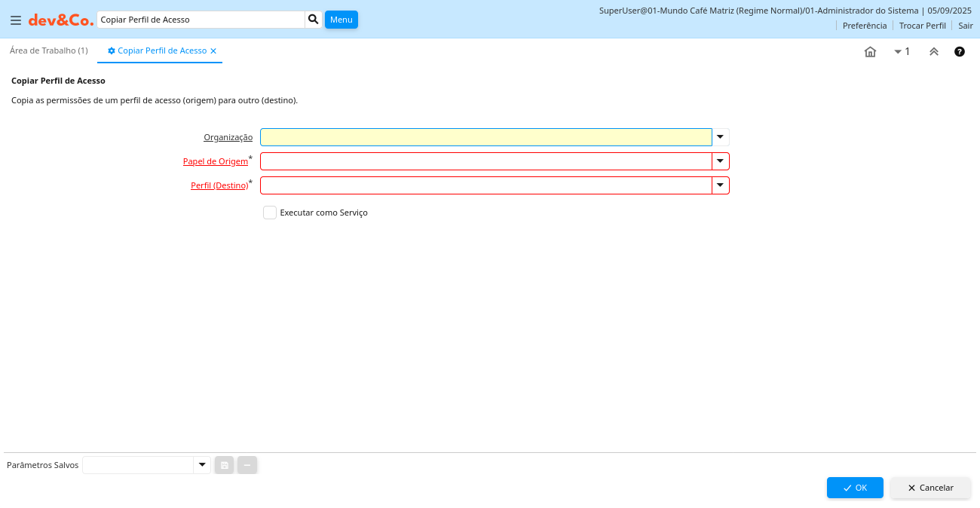Expand the Organização dropdown arrow
Screen dimensions: 980x508
[721, 137]
